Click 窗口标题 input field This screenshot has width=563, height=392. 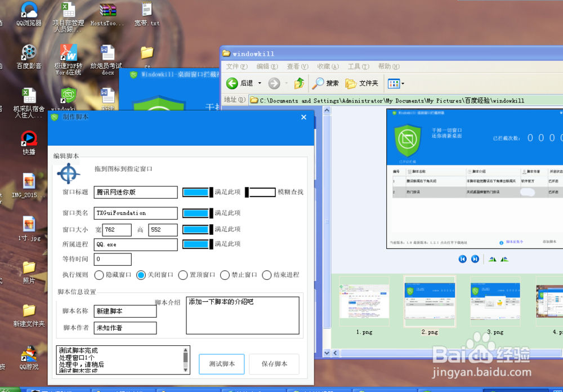[x=136, y=192]
